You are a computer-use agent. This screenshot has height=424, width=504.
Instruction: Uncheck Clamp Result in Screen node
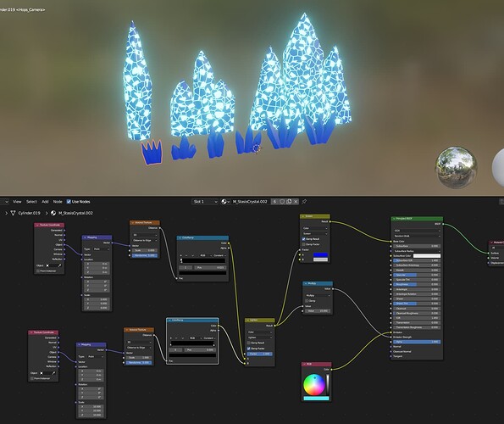pos(304,239)
